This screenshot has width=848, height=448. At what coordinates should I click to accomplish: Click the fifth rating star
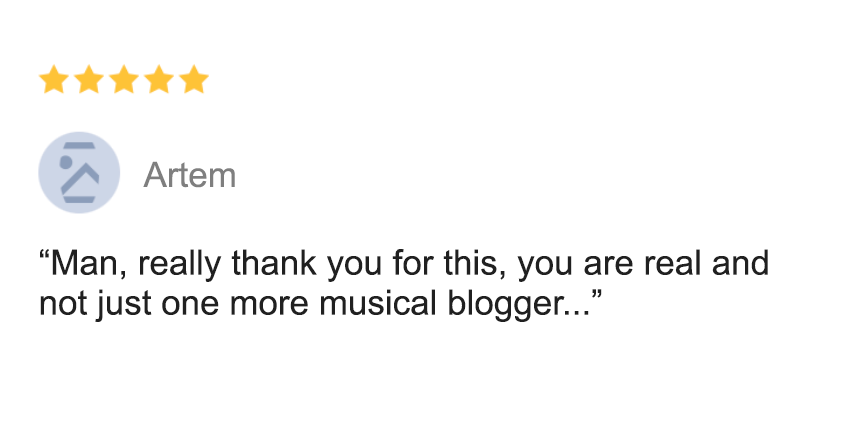[x=194, y=80]
